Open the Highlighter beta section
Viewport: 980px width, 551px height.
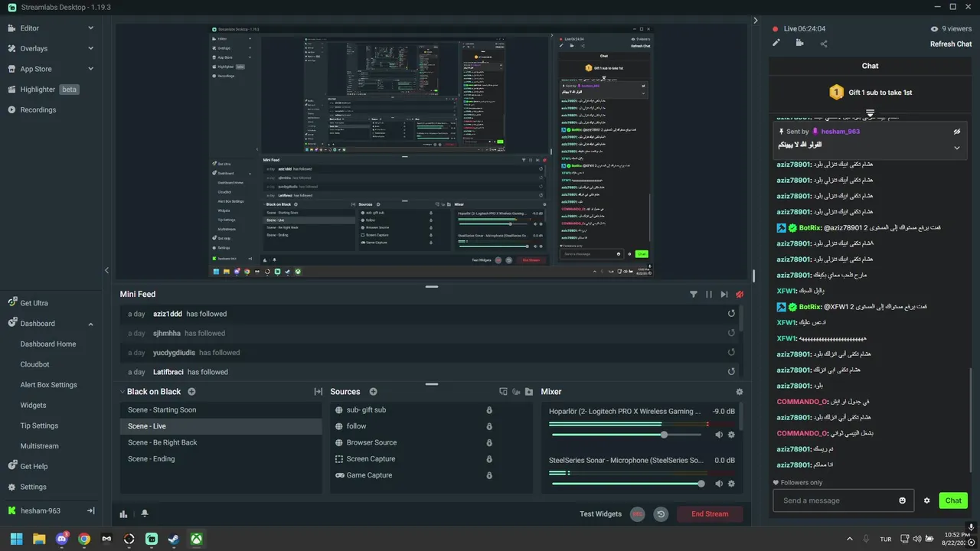(x=44, y=90)
